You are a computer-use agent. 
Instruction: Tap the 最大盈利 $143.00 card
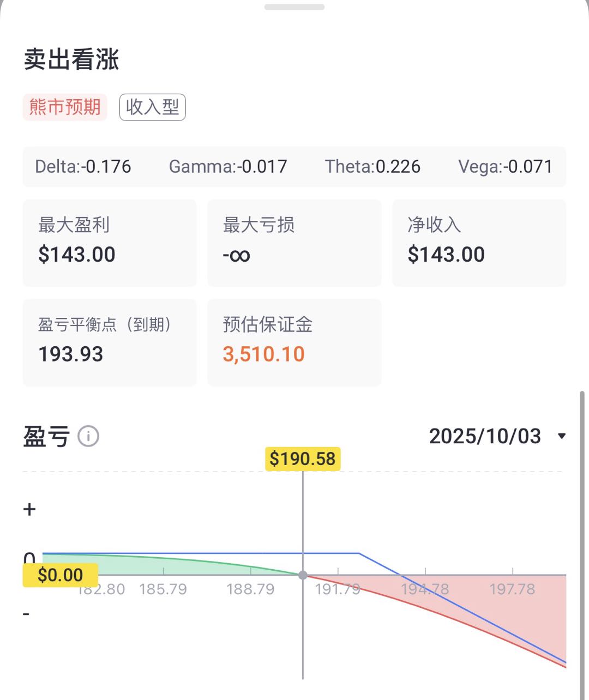click(110, 243)
